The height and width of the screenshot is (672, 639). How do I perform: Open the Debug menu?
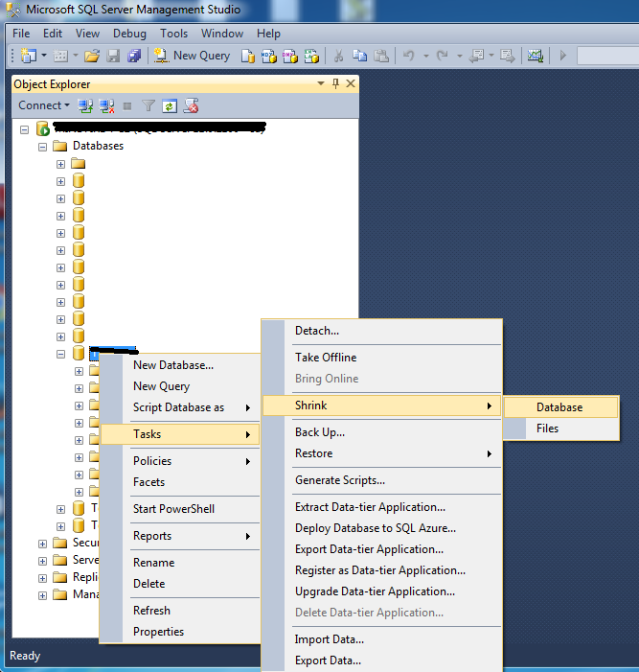tap(129, 34)
